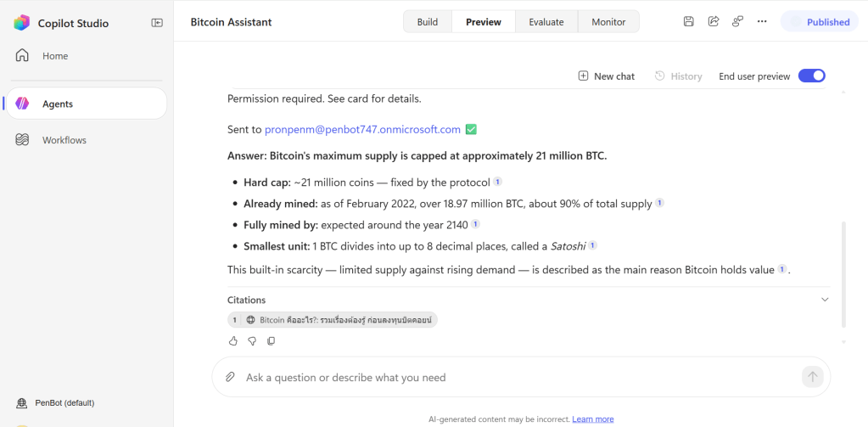Open the PenBot (default) environment selector
Screen dimensions: 868x427
[x=55, y=402]
